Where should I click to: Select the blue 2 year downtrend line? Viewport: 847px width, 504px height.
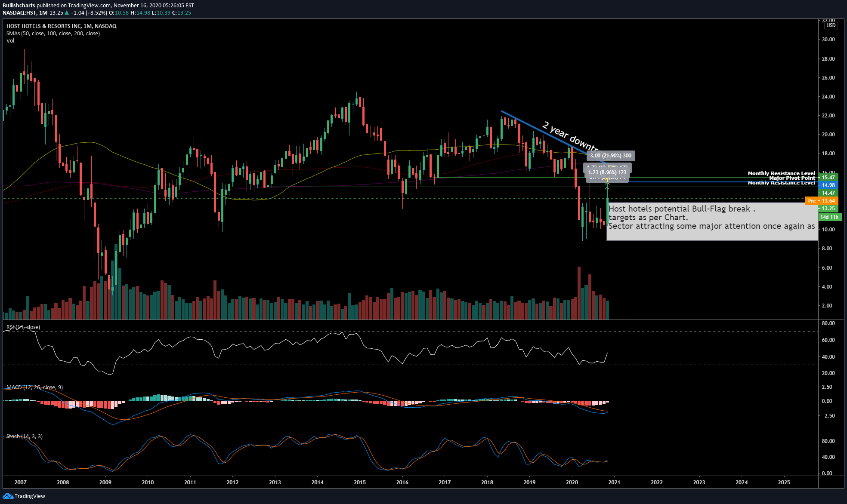(x=545, y=133)
